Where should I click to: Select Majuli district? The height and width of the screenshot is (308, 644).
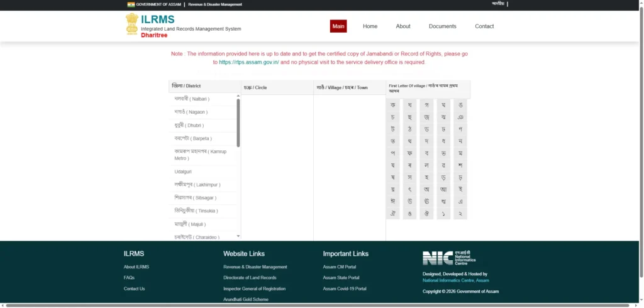pyautogui.click(x=203, y=224)
